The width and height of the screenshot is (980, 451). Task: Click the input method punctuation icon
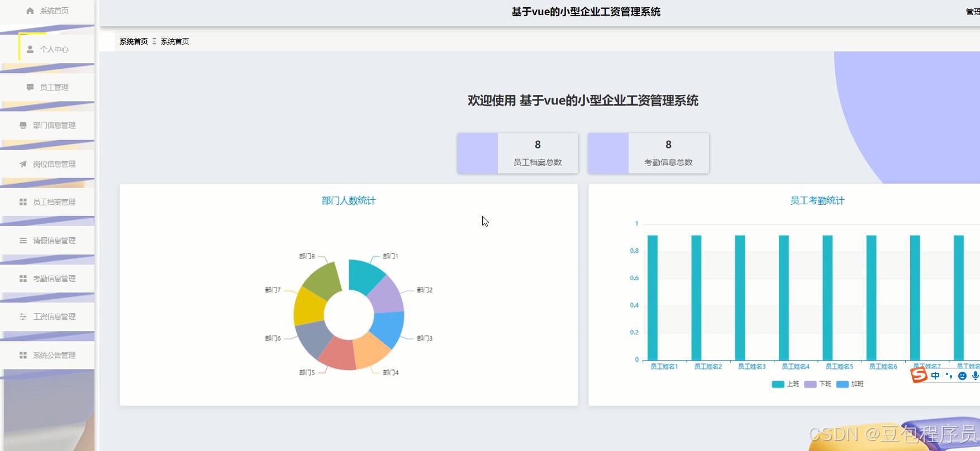tap(949, 376)
